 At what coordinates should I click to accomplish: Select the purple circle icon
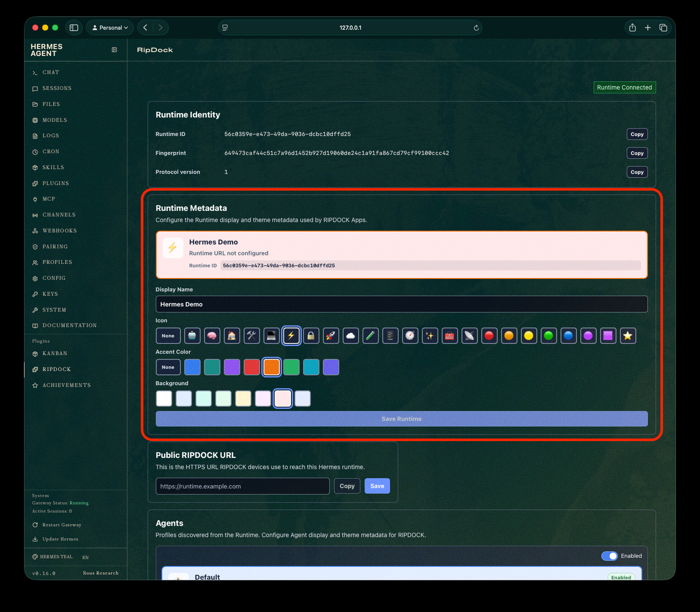tap(588, 336)
